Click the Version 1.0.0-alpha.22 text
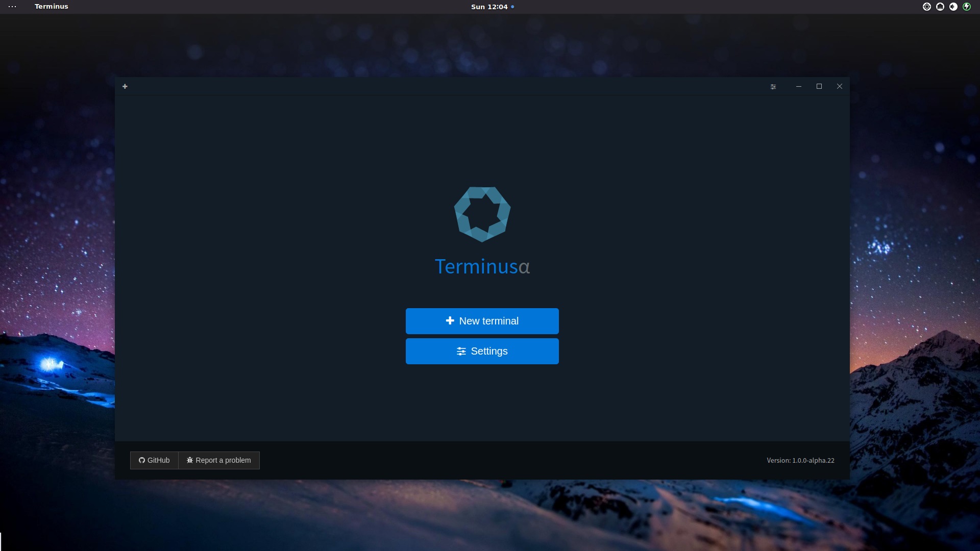980x551 pixels. click(x=800, y=460)
